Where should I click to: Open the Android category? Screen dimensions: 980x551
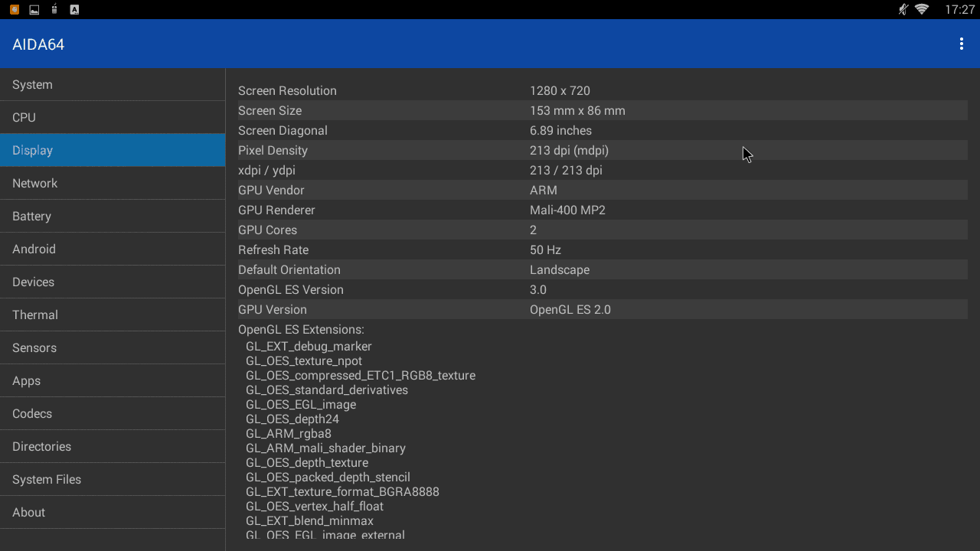coord(113,249)
